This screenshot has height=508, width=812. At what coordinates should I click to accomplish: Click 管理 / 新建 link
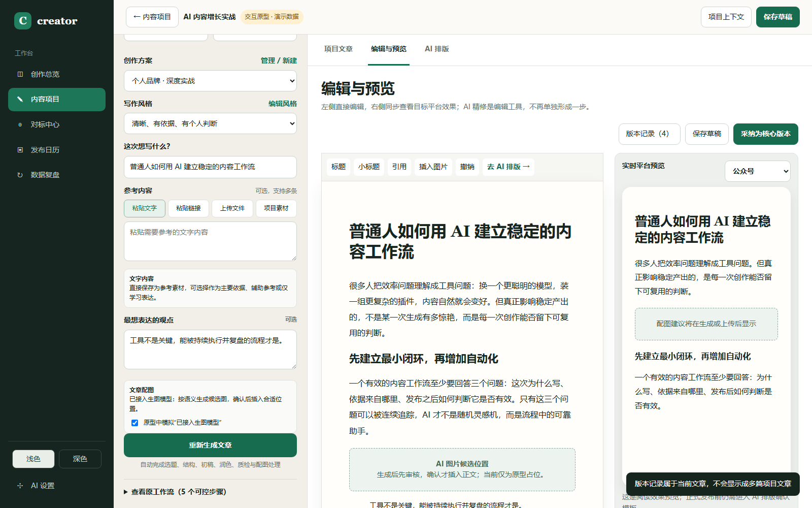click(x=279, y=60)
